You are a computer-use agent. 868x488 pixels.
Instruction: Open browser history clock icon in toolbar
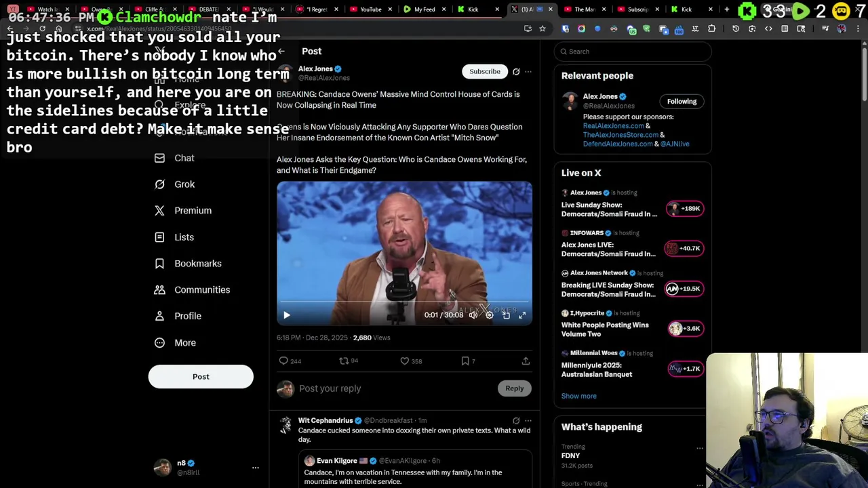pos(736,28)
